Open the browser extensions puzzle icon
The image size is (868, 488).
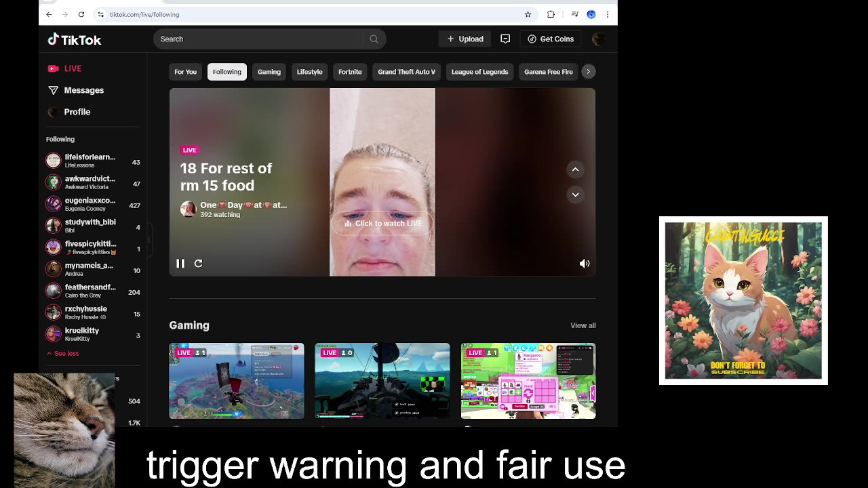pos(551,14)
